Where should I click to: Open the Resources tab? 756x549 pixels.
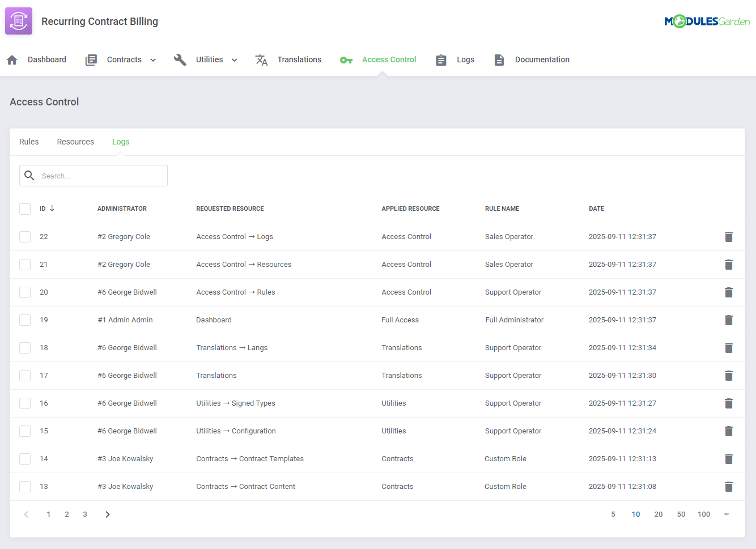pyautogui.click(x=75, y=142)
